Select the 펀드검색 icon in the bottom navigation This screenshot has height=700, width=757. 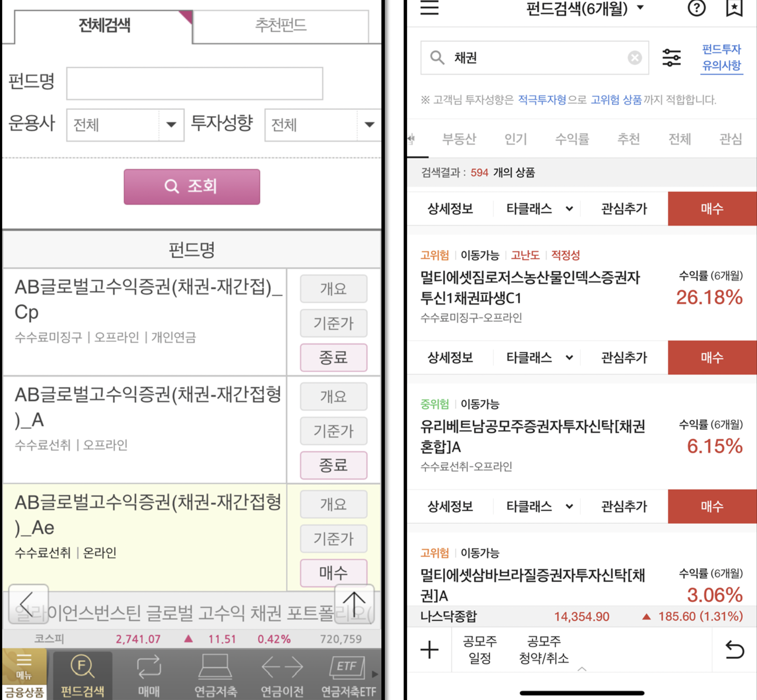pos(82,674)
